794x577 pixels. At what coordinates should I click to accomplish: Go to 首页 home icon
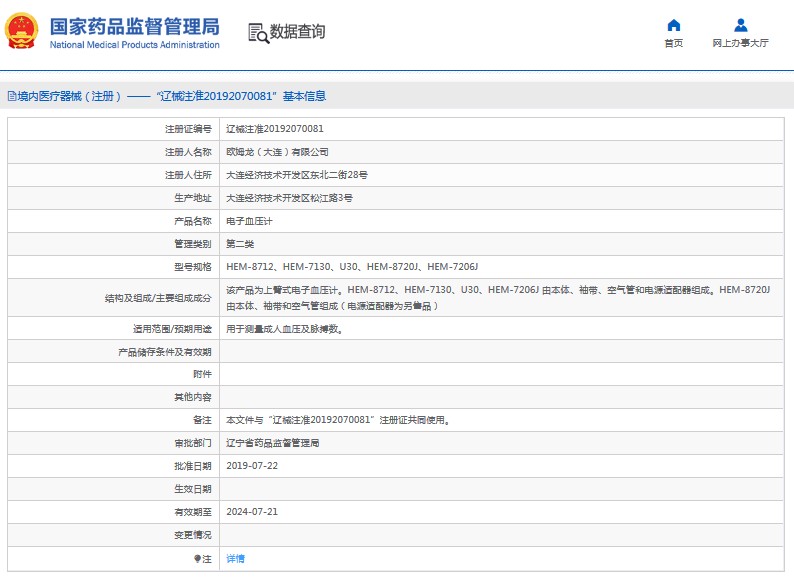(x=673, y=25)
